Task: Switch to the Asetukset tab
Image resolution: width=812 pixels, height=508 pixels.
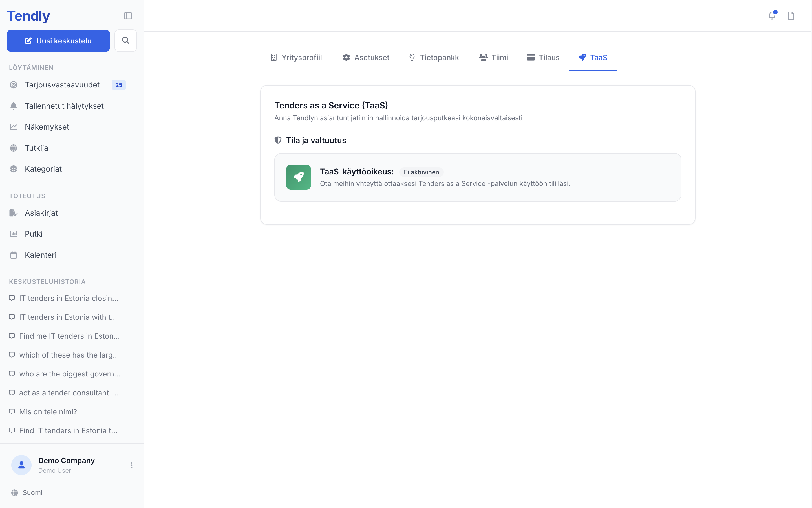Action: [366, 58]
